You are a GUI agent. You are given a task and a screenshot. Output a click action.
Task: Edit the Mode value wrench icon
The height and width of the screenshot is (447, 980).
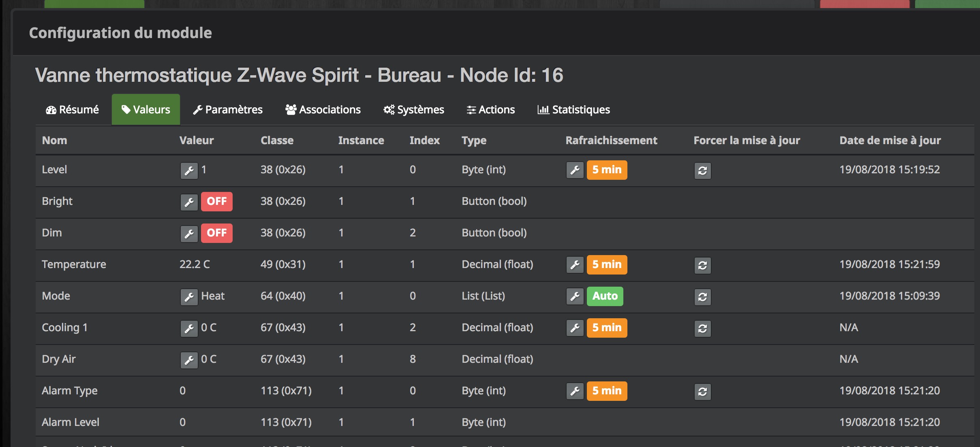pyautogui.click(x=189, y=297)
